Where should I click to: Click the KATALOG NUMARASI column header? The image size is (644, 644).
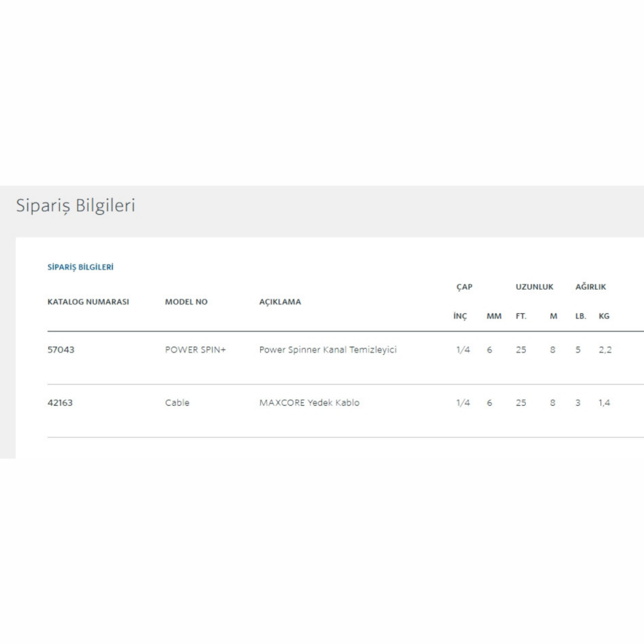(x=88, y=302)
